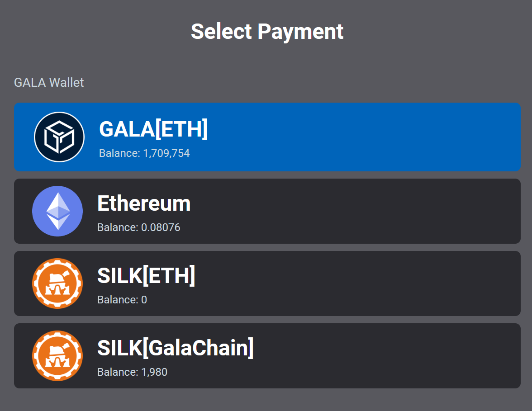Image resolution: width=532 pixels, height=411 pixels.
Task: Click the Select Payment heading
Action: tap(267, 32)
